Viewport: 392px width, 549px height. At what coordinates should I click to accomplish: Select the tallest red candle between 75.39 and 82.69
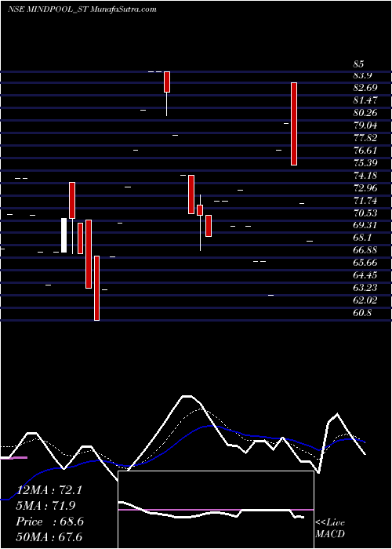[294, 124]
